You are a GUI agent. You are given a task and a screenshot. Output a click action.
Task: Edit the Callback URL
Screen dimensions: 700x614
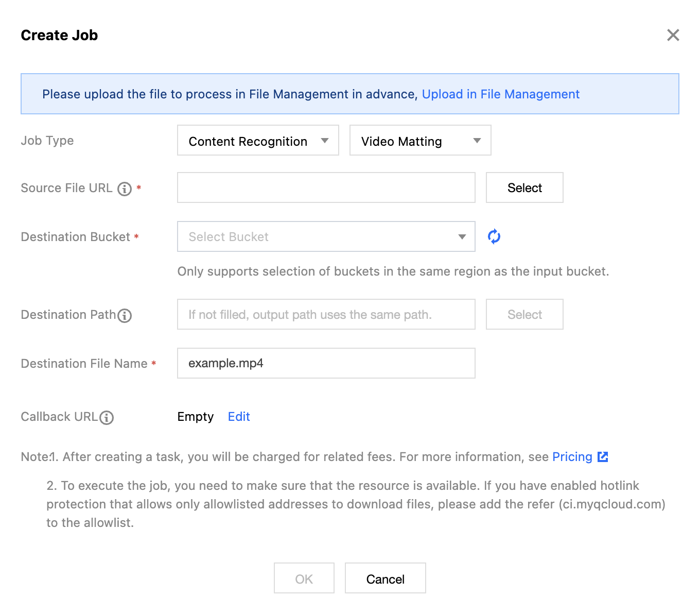point(239,417)
